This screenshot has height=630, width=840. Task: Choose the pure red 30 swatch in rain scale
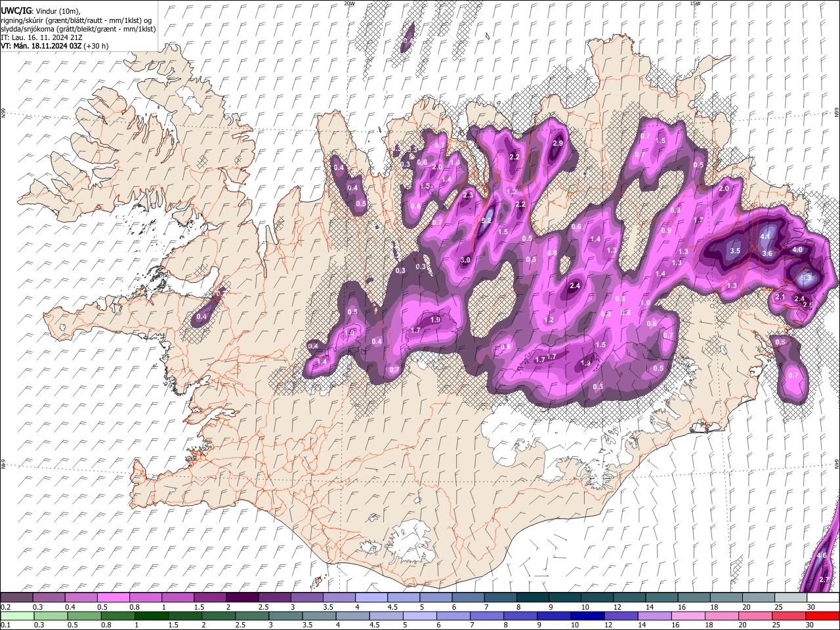coord(822,616)
